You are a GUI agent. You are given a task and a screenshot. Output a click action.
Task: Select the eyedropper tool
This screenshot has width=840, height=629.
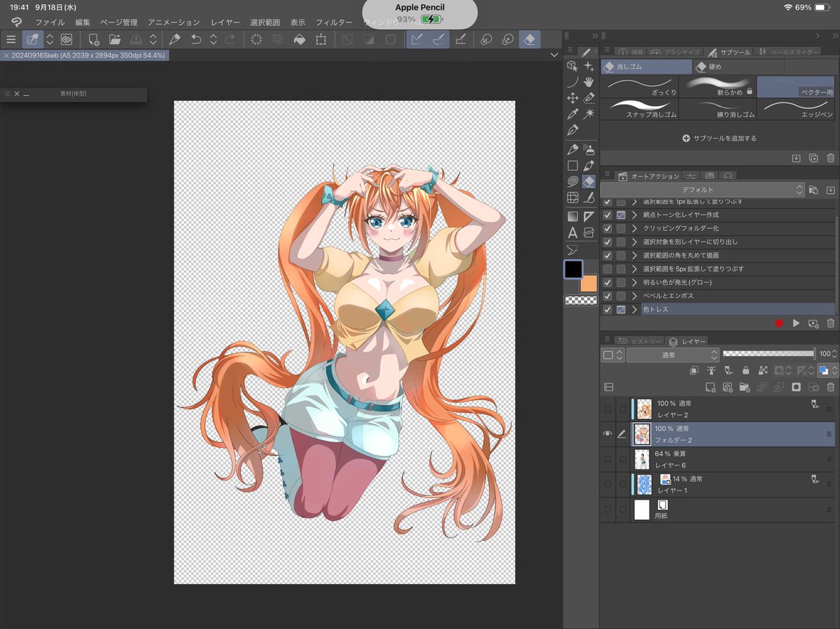click(573, 113)
